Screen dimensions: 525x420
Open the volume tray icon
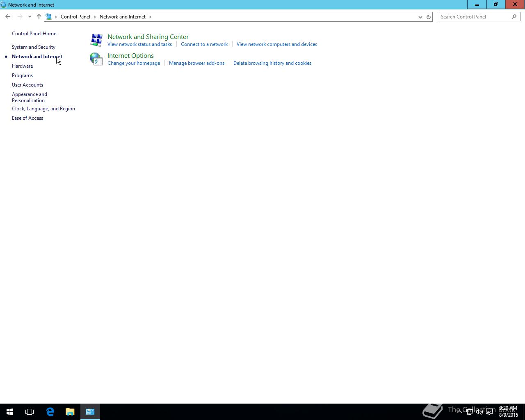point(479,412)
